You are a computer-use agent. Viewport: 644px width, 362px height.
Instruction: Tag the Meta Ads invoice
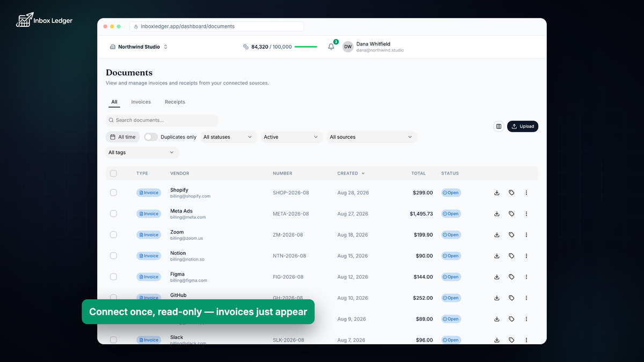tap(511, 213)
